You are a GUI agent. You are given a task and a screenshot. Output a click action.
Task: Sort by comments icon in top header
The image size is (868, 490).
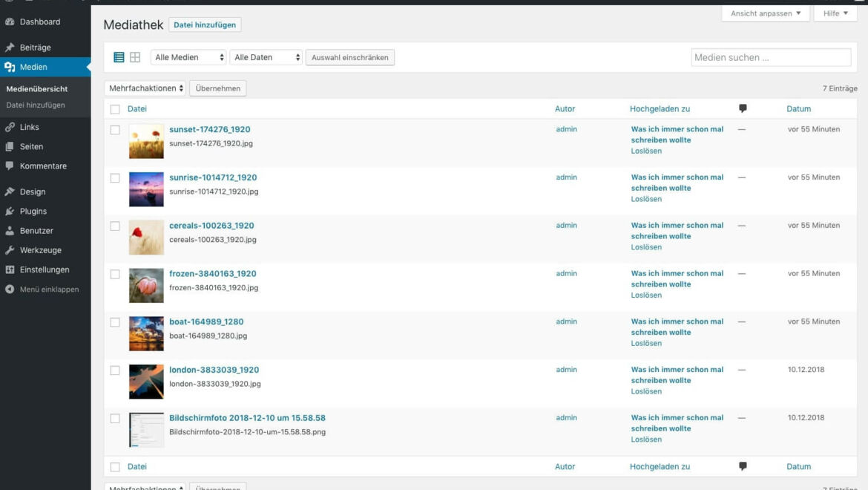743,108
